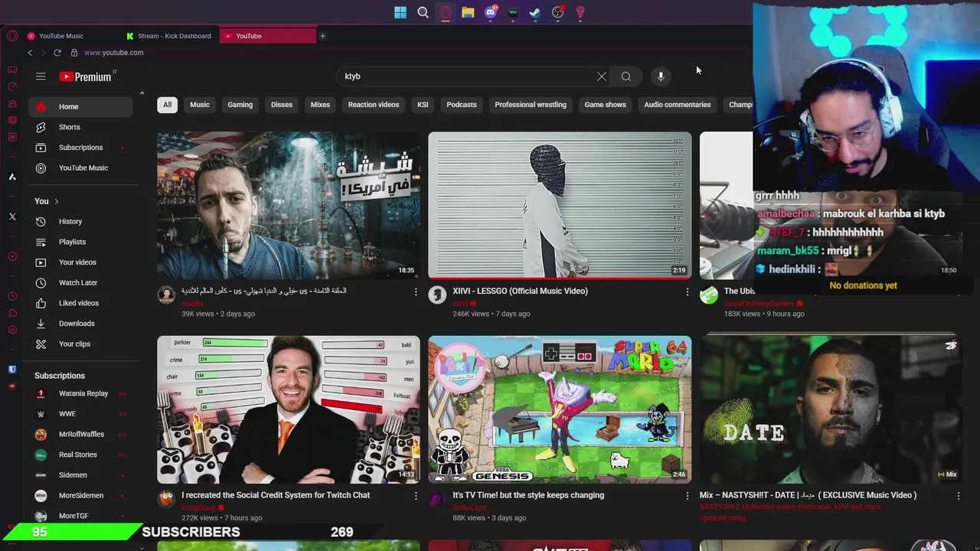
Task: Select the Game shows filter chip
Action: coord(605,105)
